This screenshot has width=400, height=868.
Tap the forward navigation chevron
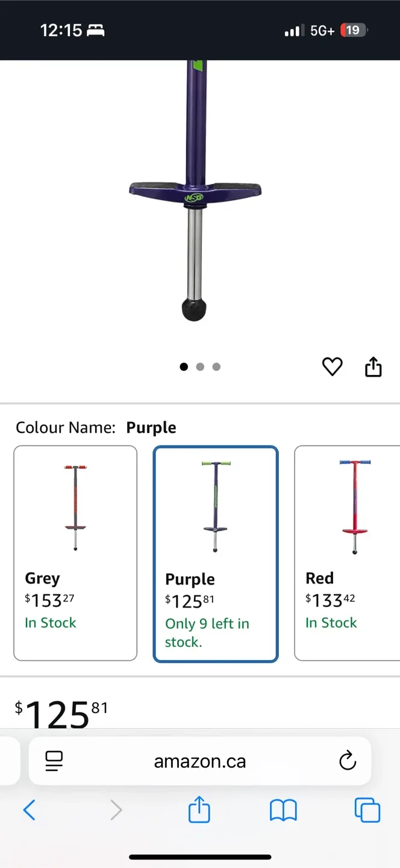point(116,810)
